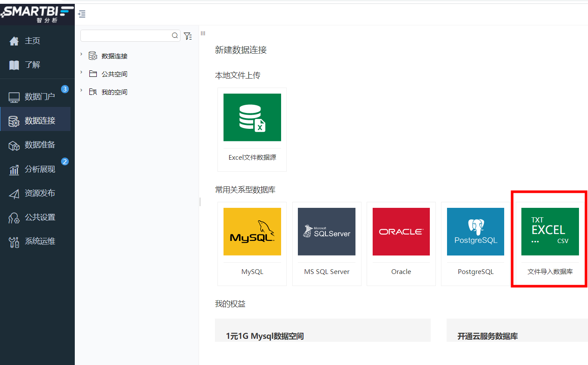Click the Oracle caption under the tile
Viewport: 588px width, 365px height.
[x=401, y=272]
